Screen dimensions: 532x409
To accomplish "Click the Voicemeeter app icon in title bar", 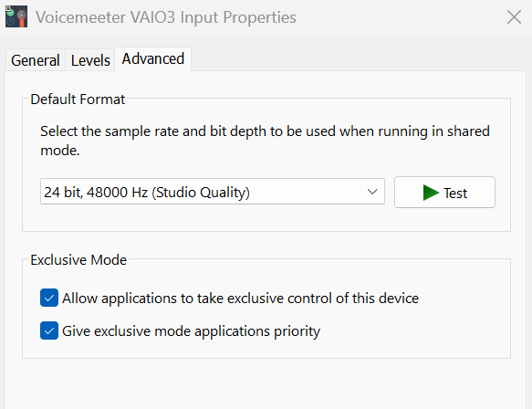I will click(16, 16).
